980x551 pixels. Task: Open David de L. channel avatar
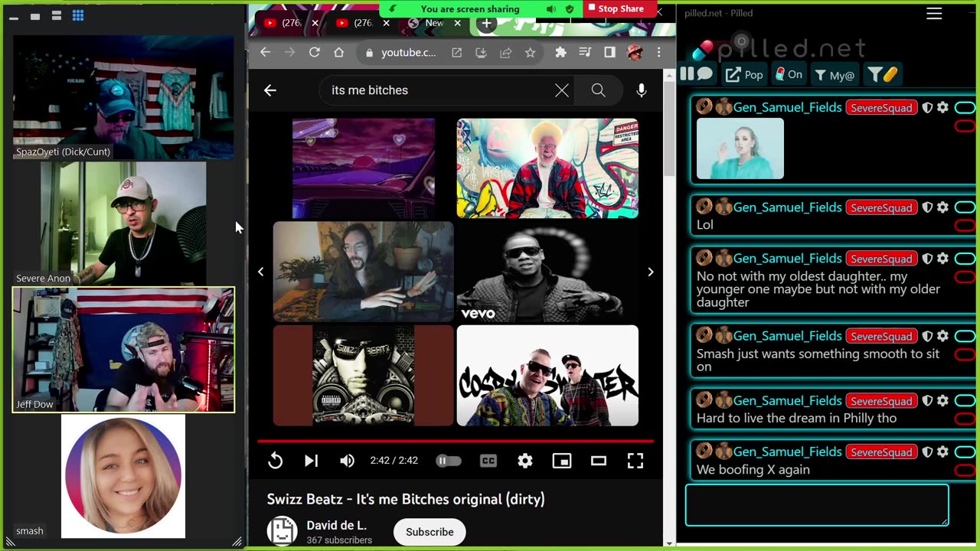coord(282,531)
